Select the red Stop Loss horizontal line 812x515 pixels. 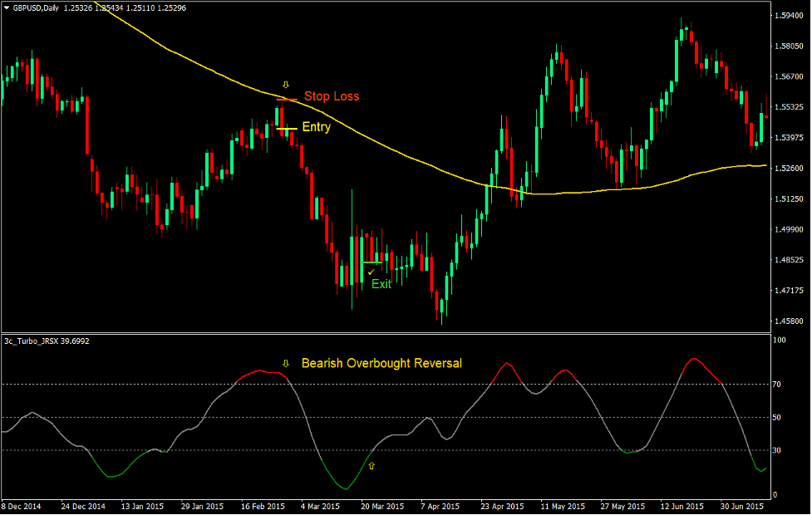(287, 100)
